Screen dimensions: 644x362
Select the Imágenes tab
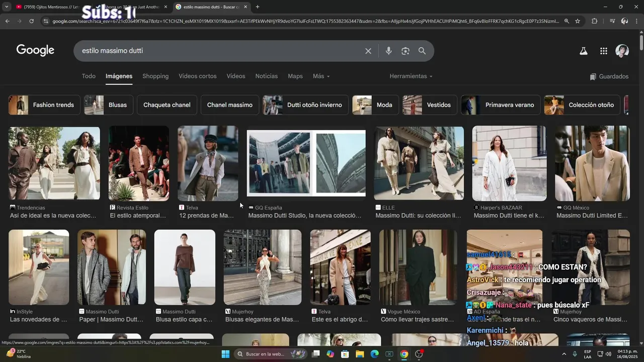pos(119,76)
